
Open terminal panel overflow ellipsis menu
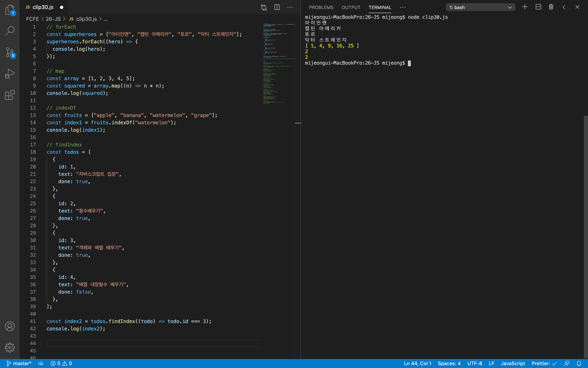403,7
